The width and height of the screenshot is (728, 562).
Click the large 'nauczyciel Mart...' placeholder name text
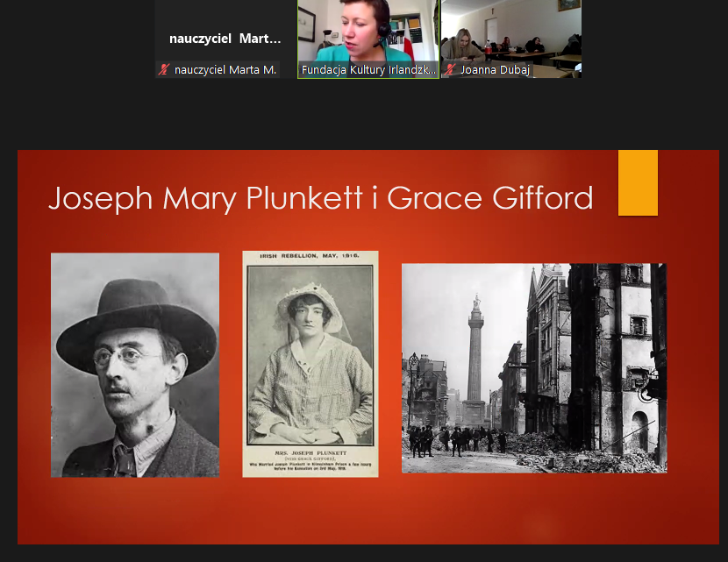pos(225,39)
